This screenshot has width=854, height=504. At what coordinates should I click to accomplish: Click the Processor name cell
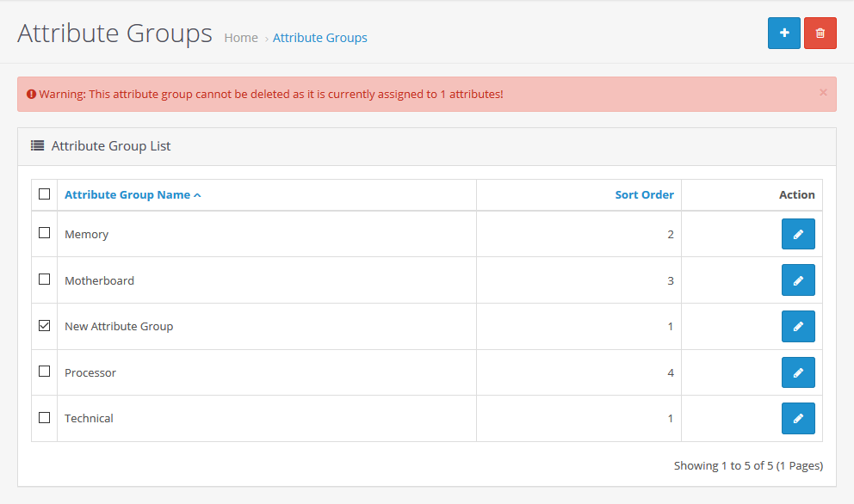[x=266, y=372]
